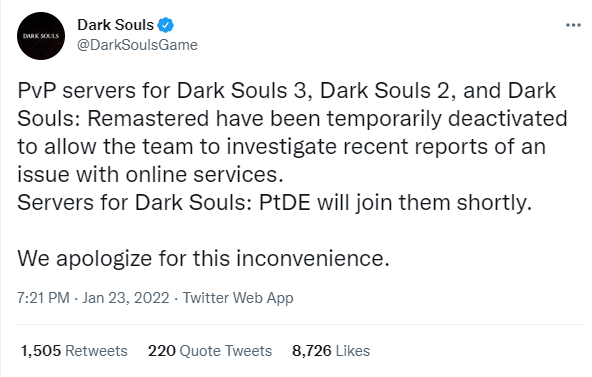The width and height of the screenshot is (592, 377).
Task: Open the Dark Souls display name link
Action: (x=116, y=25)
